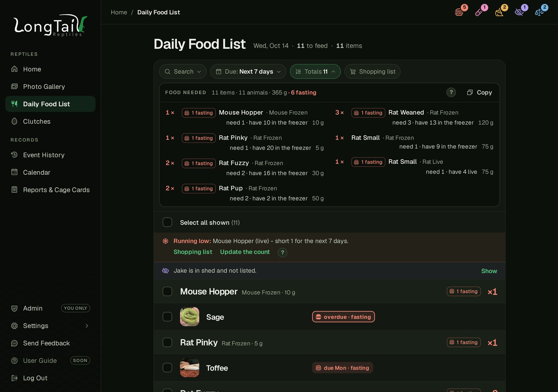
Task: Click the Daily Food List fork icon in the sidebar
Action: (14, 104)
